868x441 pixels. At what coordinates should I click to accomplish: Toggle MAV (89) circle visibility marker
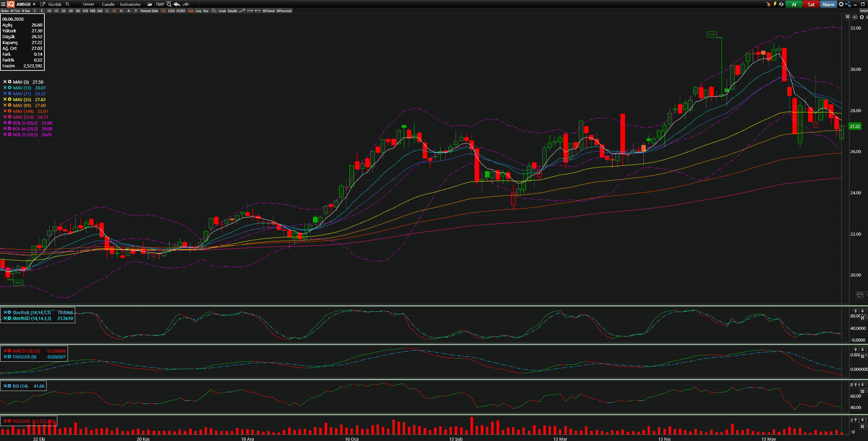[10, 105]
